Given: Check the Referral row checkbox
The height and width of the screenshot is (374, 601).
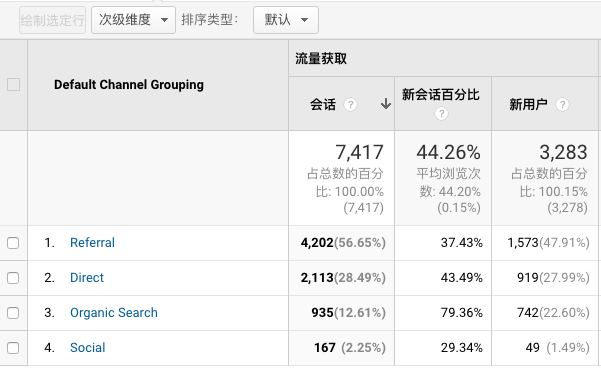Looking at the screenshot, I should 13,243.
